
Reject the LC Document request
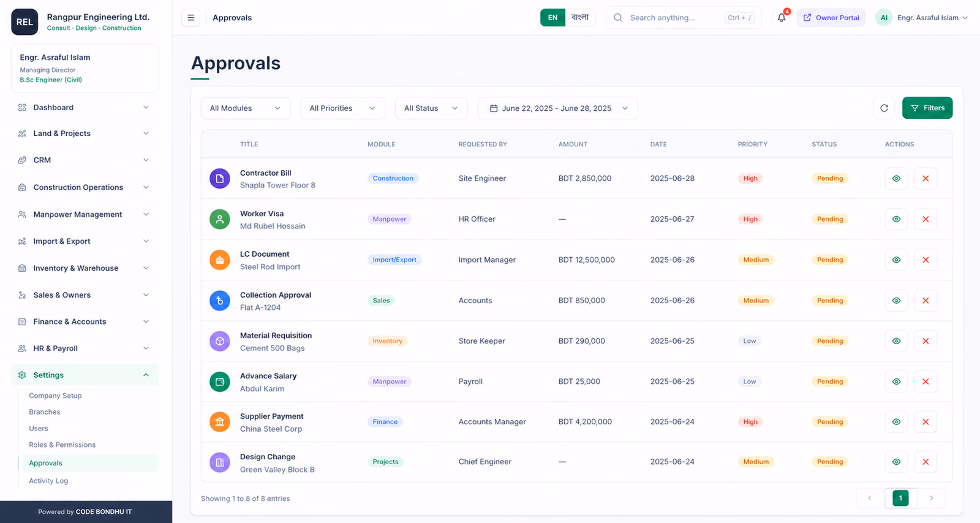click(925, 260)
